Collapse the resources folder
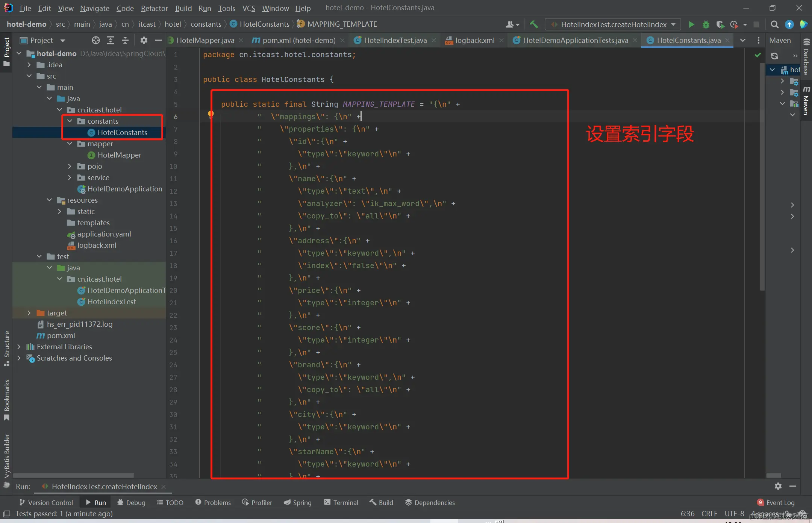This screenshot has width=812, height=523. click(49, 200)
